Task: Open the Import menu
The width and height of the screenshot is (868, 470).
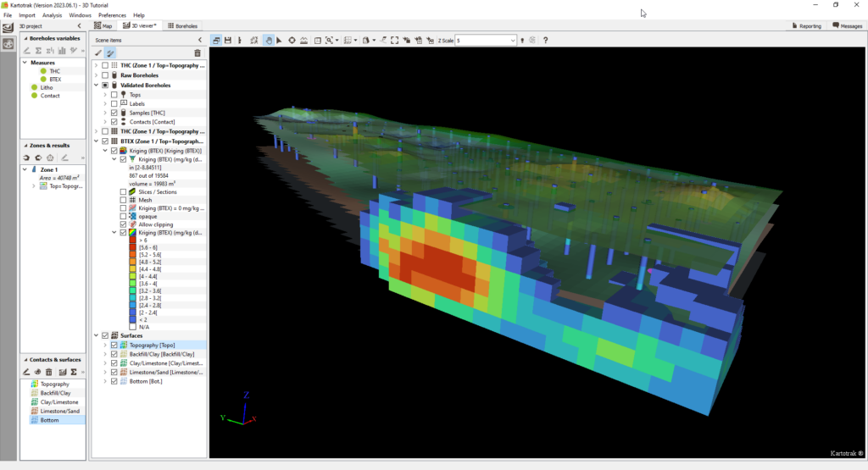Action: (x=27, y=15)
